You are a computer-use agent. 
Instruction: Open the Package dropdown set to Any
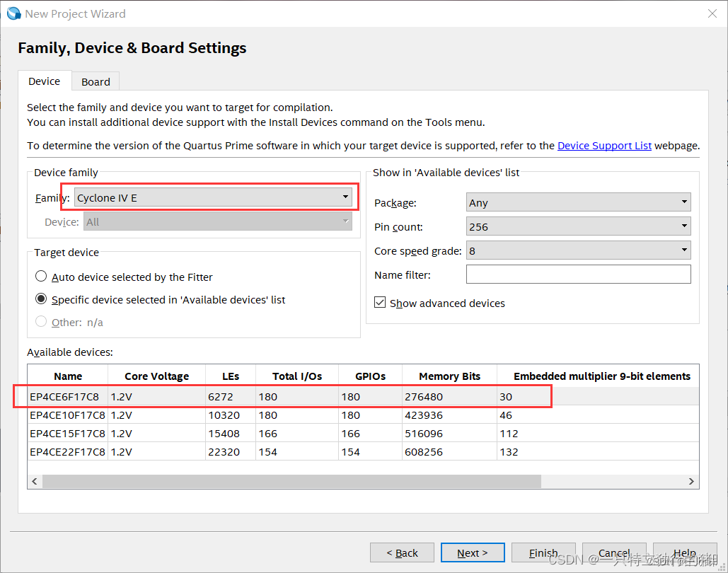pos(578,202)
